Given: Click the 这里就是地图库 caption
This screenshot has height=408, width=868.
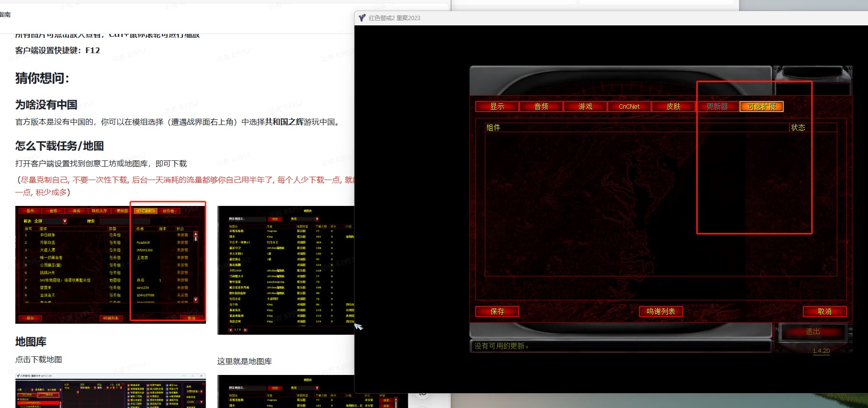Looking at the screenshot, I should pyautogui.click(x=244, y=361).
